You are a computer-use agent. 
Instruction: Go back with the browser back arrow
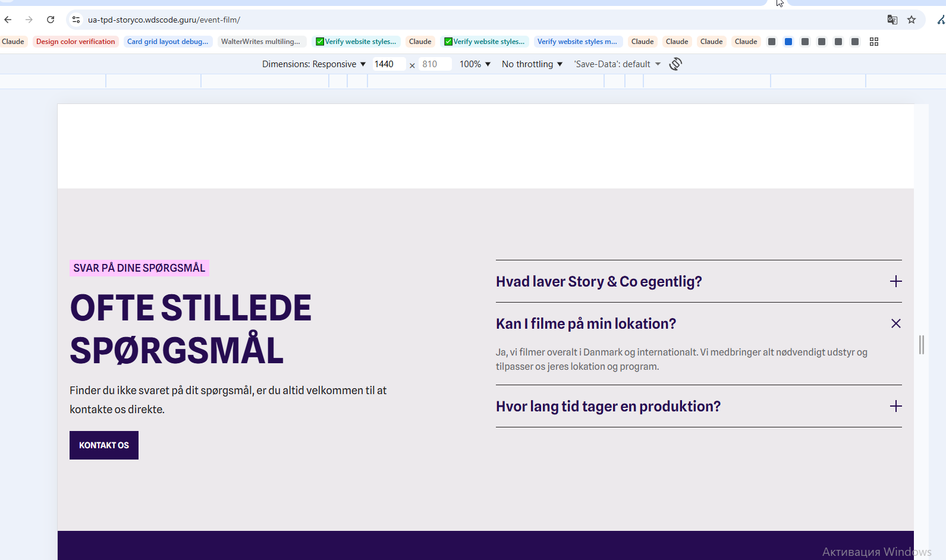coord(8,20)
